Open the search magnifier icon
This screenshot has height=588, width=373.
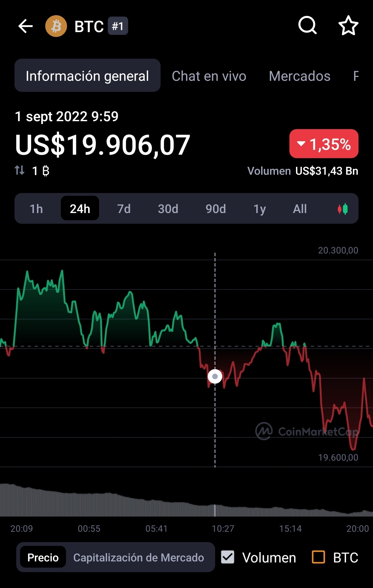[x=307, y=26]
